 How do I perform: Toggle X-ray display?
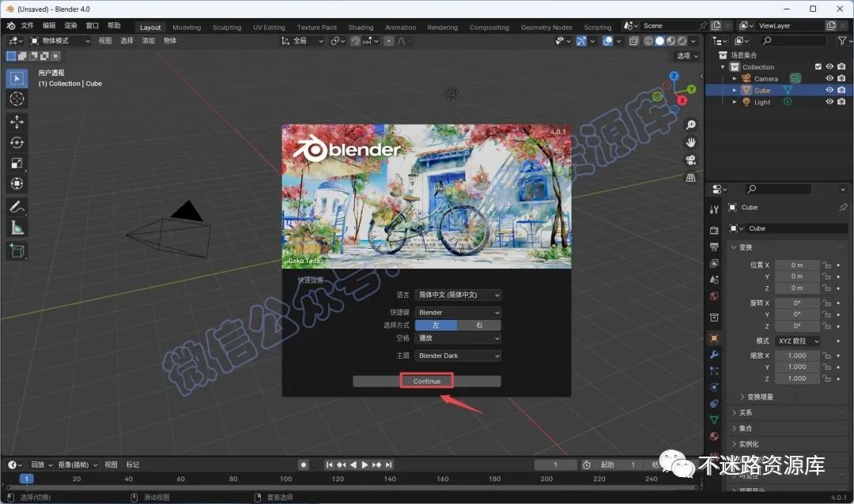click(x=633, y=41)
